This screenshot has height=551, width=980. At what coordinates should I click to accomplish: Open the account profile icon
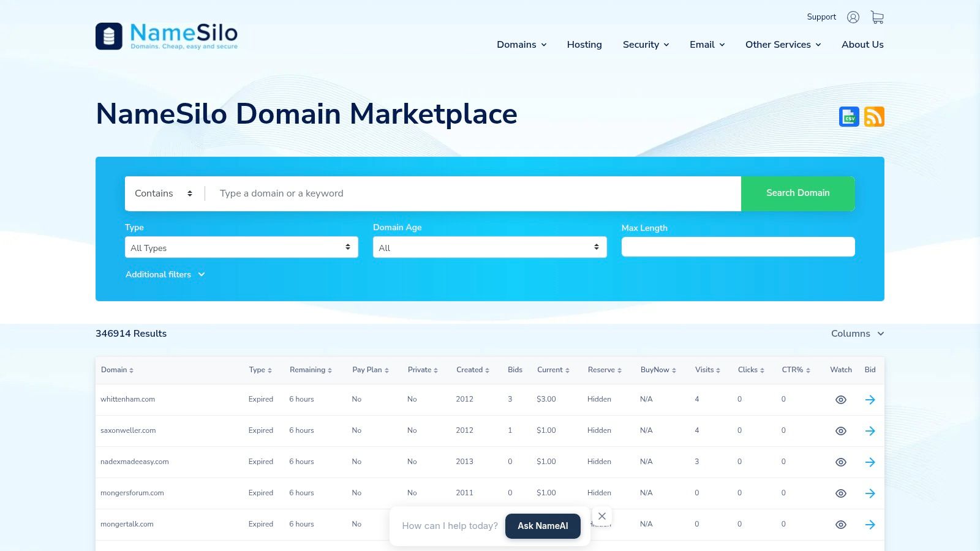point(853,17)
